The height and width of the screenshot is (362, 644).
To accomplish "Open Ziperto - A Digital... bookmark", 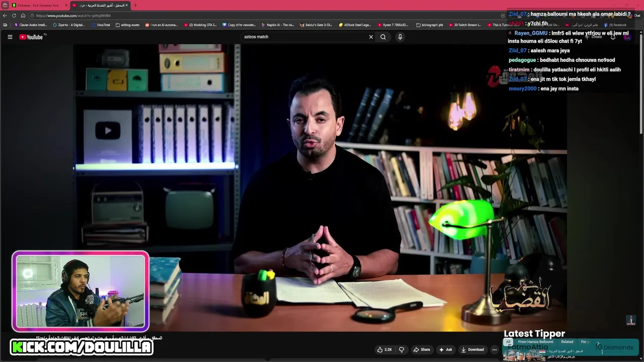I will (68, 25).
